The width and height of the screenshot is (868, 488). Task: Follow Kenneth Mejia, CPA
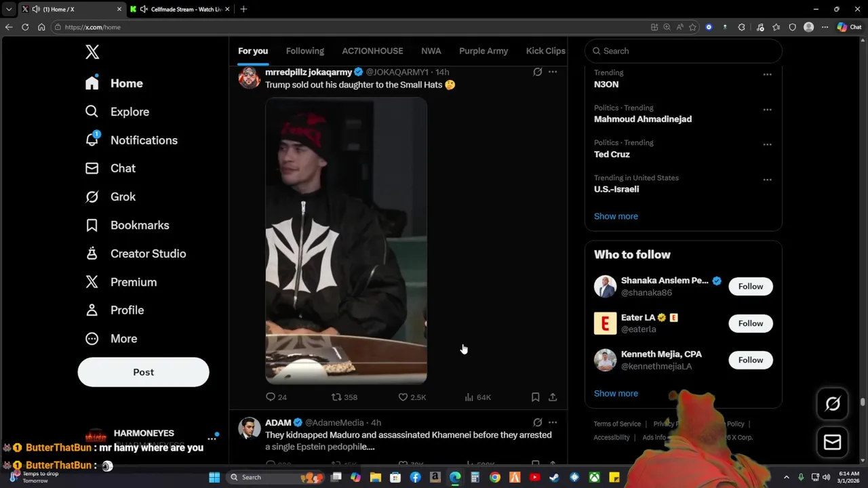point(750,360)
